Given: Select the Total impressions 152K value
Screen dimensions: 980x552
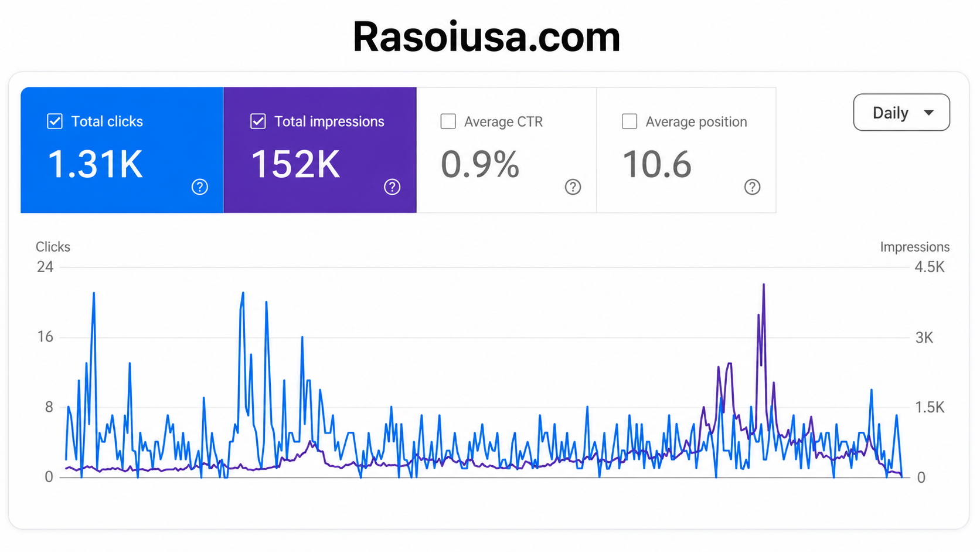Looking at the screenshot, I should click(295, 164).
